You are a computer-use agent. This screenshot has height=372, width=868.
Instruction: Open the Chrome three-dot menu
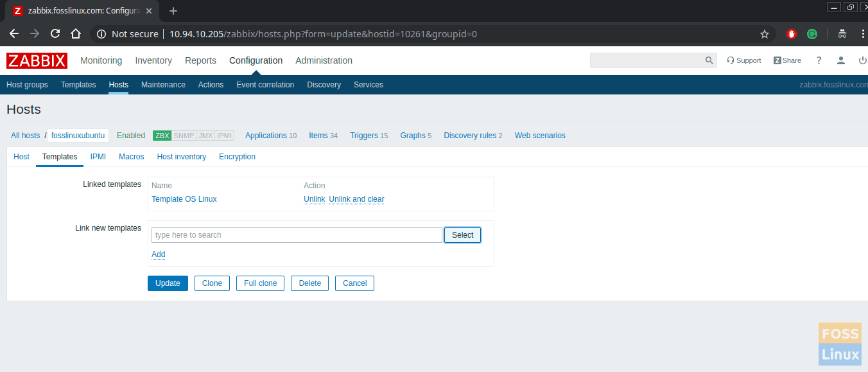coord(862,34)
